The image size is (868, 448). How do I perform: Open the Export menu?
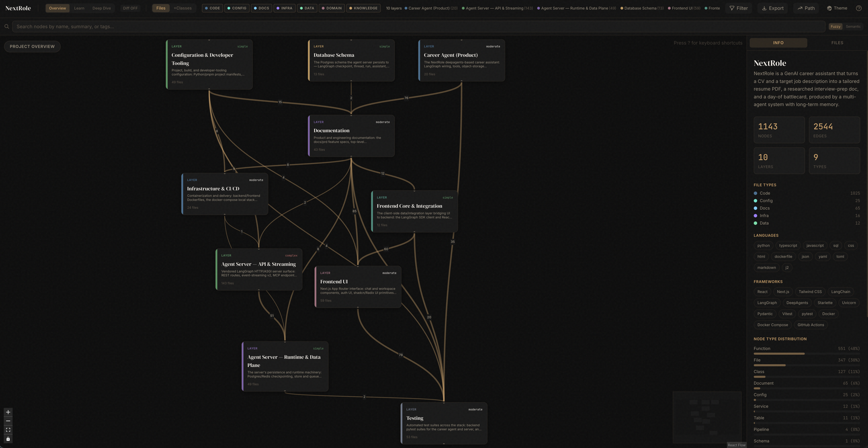[773, 8]
